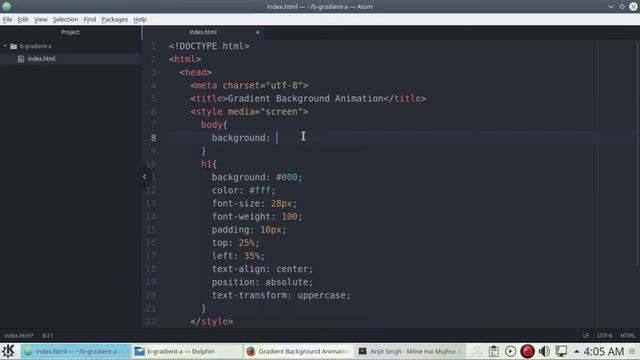Click the h1{ selector line
This screenshot has height=360, width=640.
click(x=209, y=164)
